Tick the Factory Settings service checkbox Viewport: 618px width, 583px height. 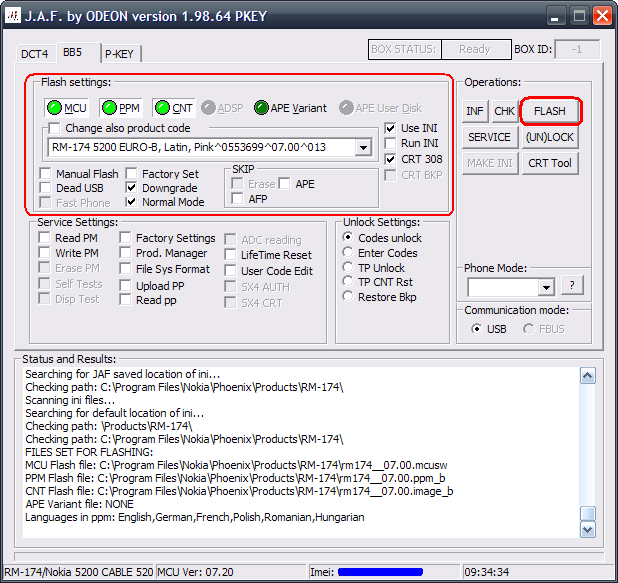pos(125,238)
